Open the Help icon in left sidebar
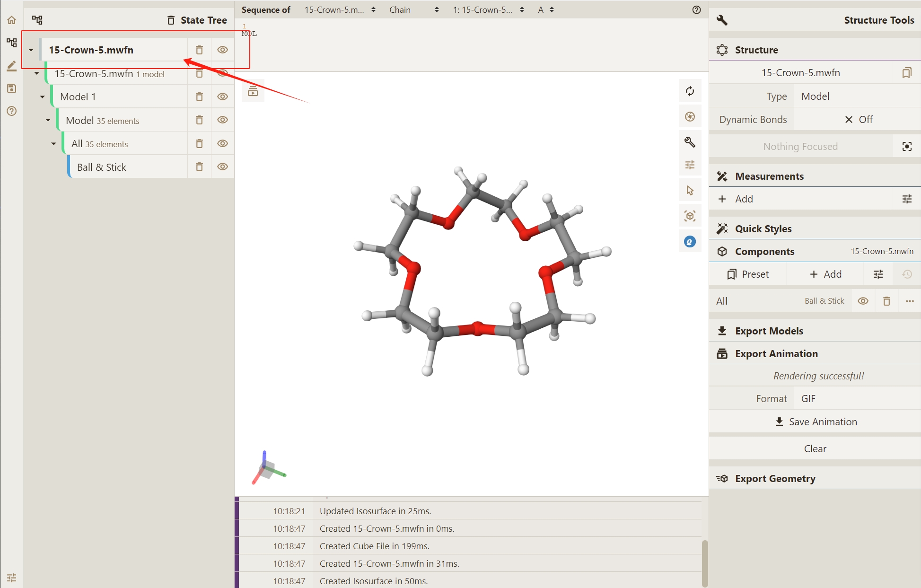This screenshot has height=588, width=921. coord(11,111)
